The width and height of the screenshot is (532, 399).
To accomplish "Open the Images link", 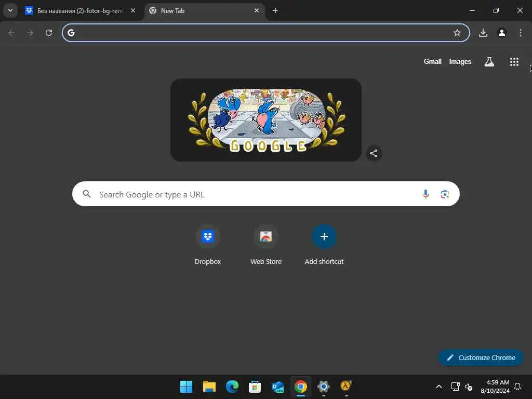I will coord(460,61).
